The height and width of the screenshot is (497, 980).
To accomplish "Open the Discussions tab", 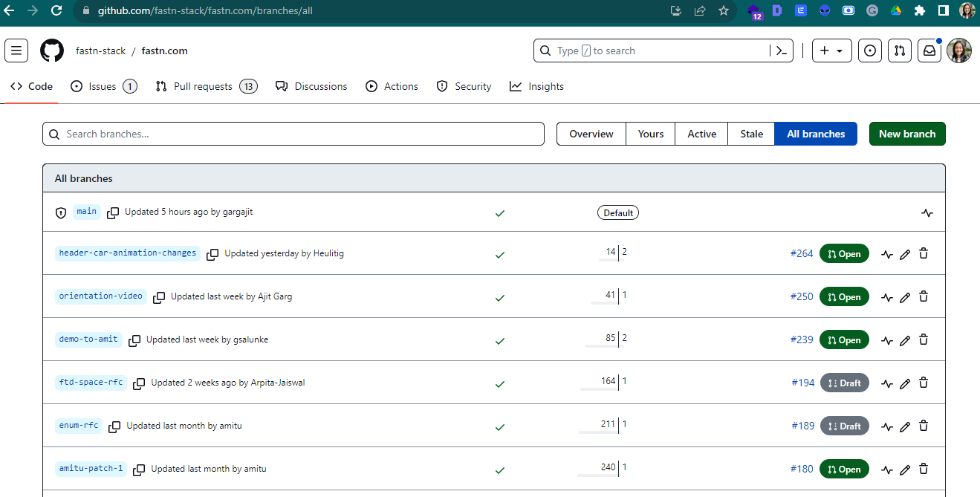I will tap(311, 86).
